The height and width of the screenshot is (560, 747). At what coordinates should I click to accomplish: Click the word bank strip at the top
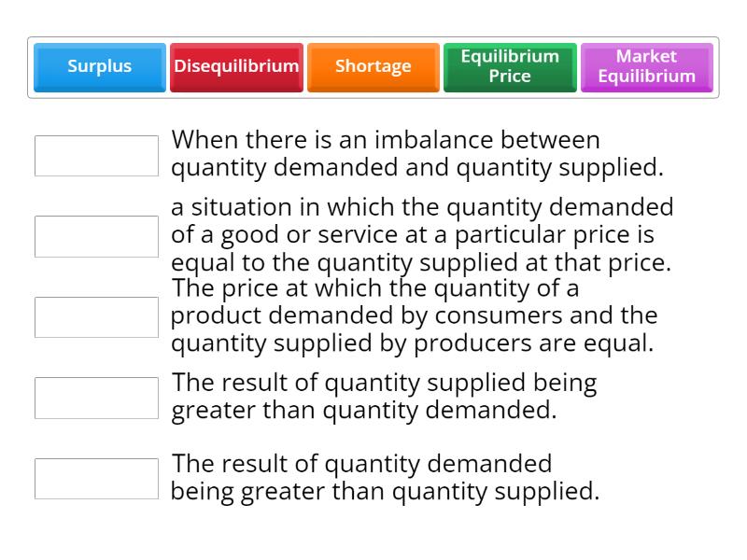click(373, 66)
